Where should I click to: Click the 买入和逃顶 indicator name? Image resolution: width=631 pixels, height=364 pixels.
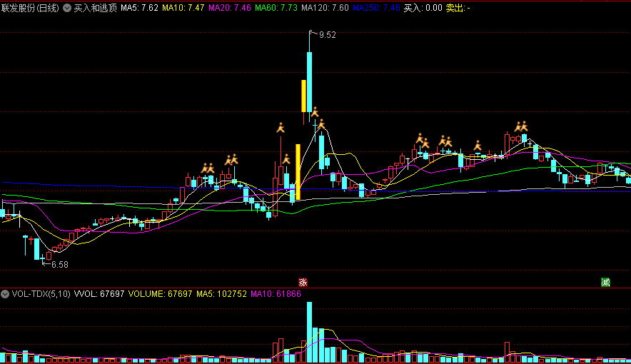[96, 8]
